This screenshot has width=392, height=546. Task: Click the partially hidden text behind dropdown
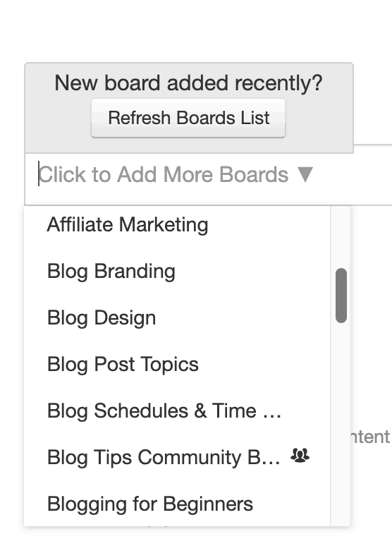click(371, 437)
